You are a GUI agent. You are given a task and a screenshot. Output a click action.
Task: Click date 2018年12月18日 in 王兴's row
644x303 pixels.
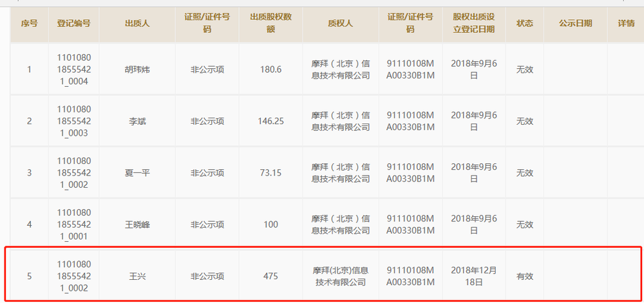(473, 277)
